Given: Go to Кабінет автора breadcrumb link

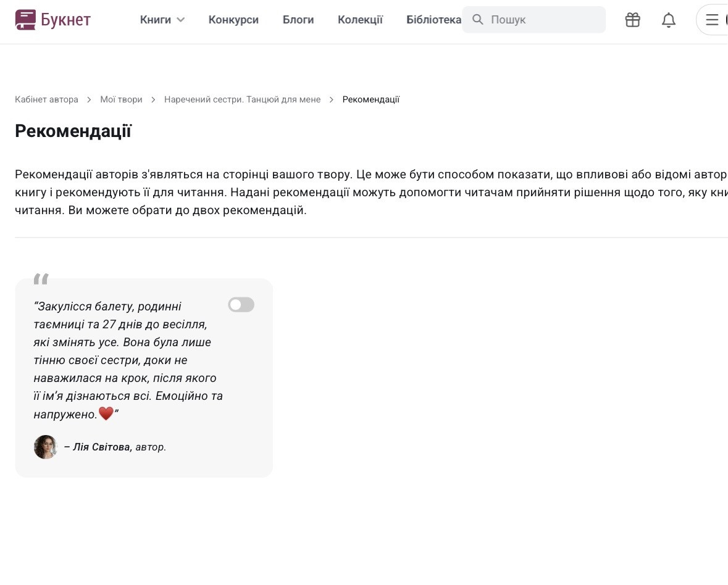Looking at the screenshot, I should [x=46, y=100].
